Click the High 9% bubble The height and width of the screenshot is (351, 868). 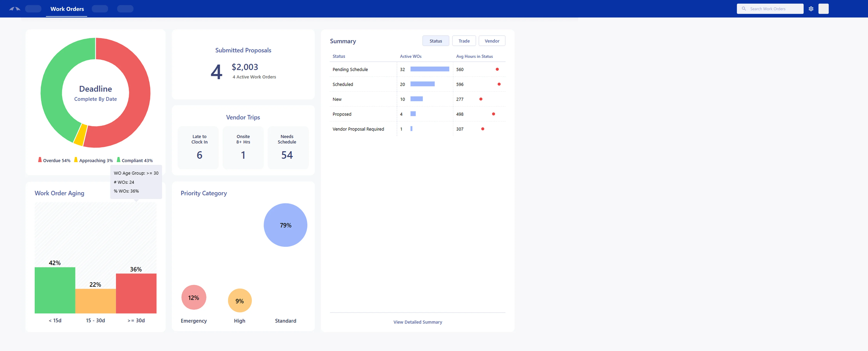point(240,301)
